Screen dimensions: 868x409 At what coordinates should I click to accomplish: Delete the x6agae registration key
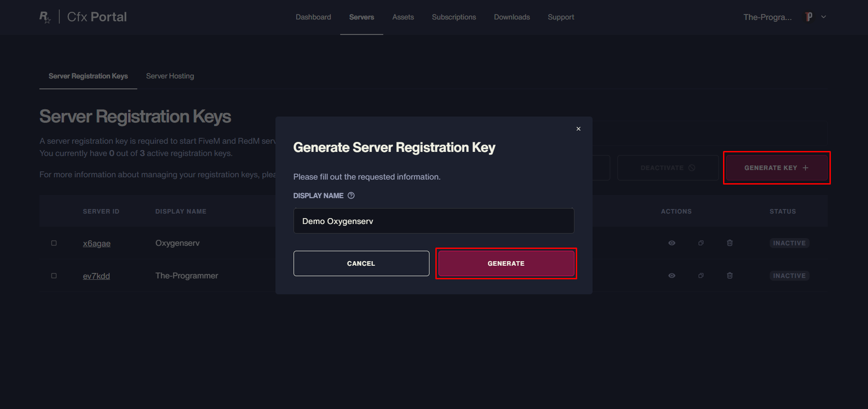coord(730,243)
